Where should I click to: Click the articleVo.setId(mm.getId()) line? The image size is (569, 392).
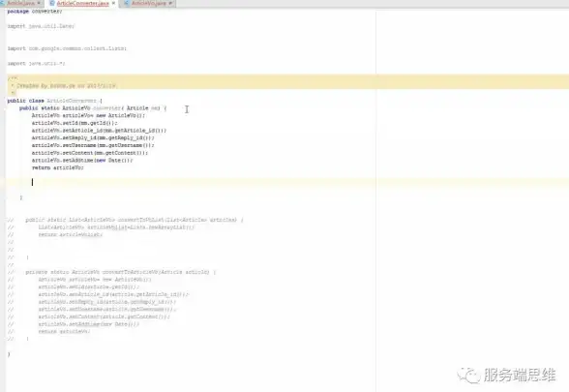(75, 123)
